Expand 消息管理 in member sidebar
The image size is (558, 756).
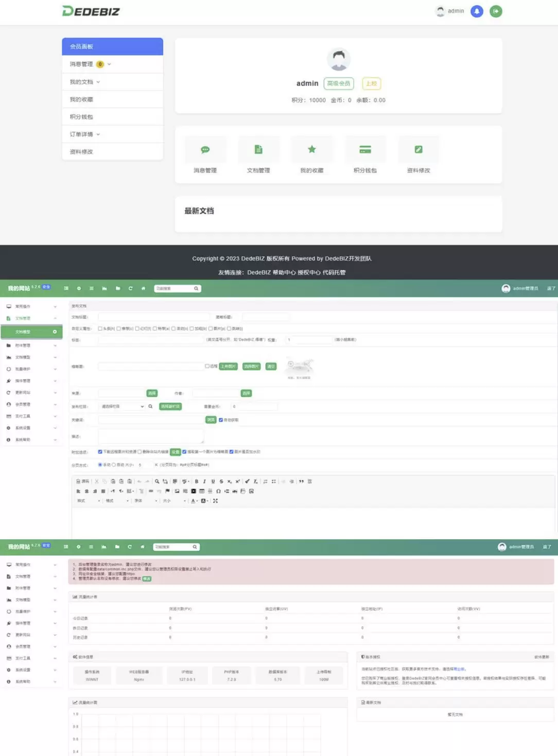click(x=112, y=64)
